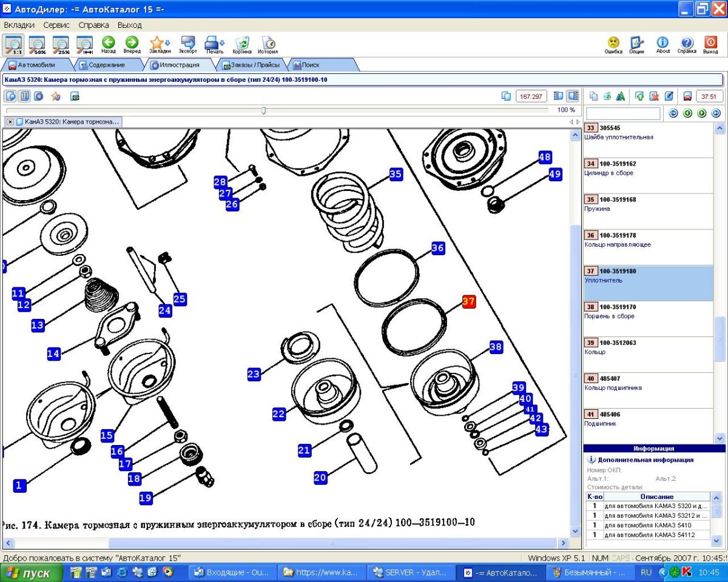Open the Корзина basket

242,44
